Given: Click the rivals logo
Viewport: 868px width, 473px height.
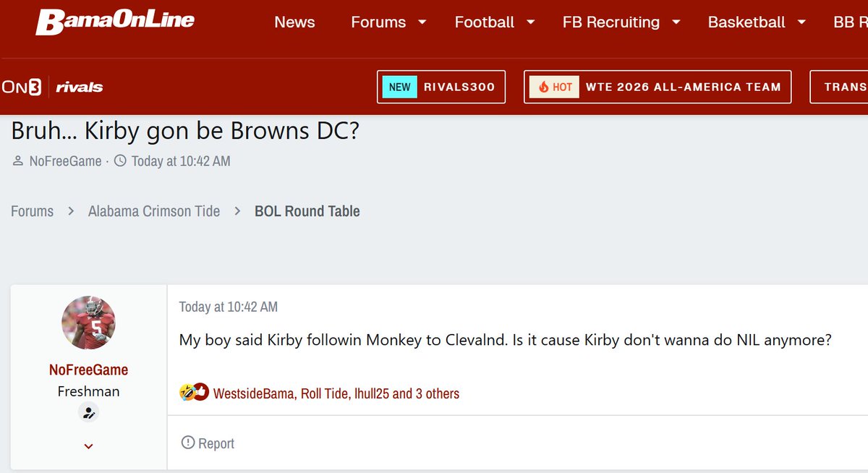Looking at the screenshot, I should coord(80,88).
